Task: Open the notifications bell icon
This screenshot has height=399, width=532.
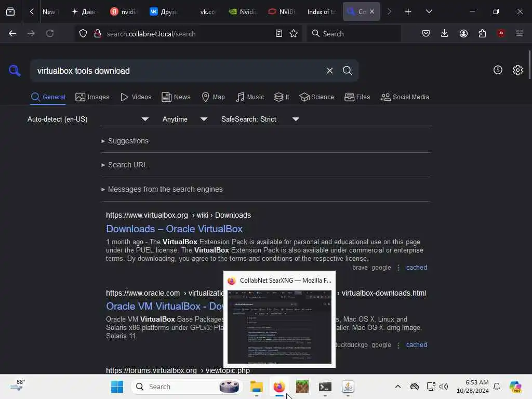Action: 497,387
